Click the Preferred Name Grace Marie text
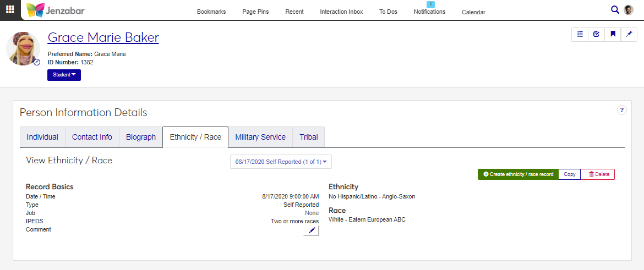Screen dimensions: 644x270 point(86,54)
